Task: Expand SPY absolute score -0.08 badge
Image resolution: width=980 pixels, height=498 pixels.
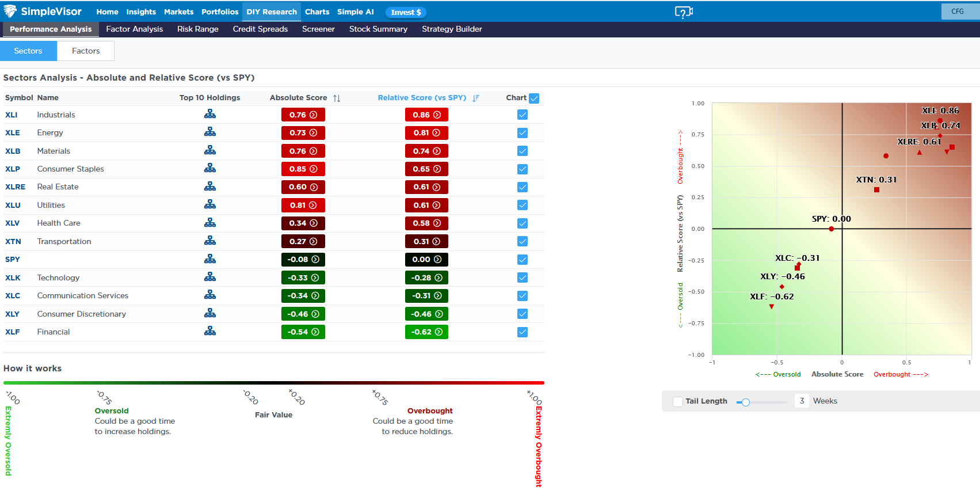Action: click(x=303, y=260)
